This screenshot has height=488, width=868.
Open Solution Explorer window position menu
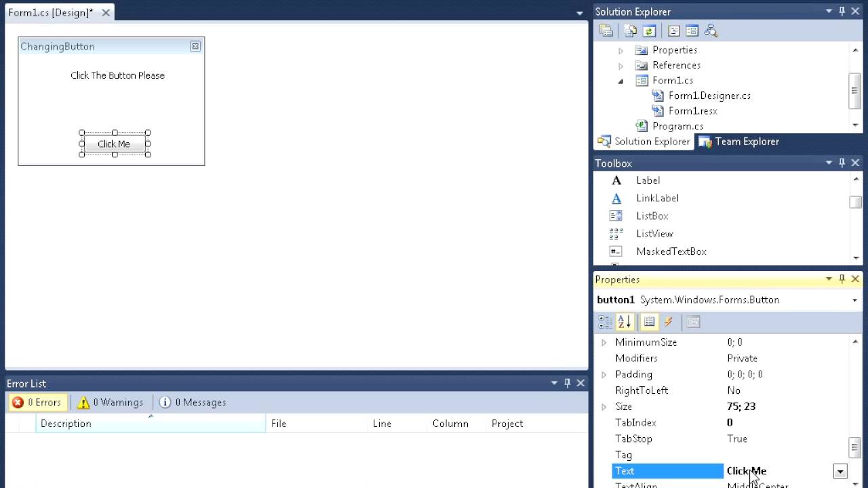[829, 12]
